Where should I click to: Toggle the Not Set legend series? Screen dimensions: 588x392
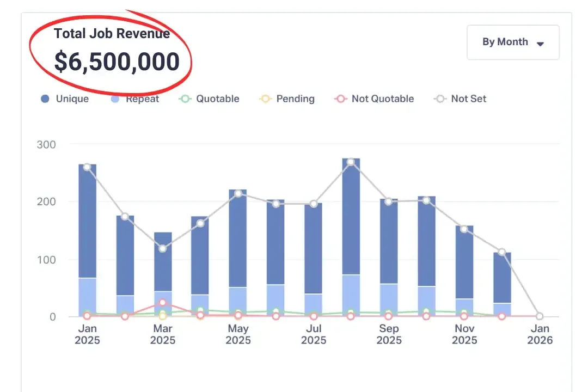(x=460, y=99)
